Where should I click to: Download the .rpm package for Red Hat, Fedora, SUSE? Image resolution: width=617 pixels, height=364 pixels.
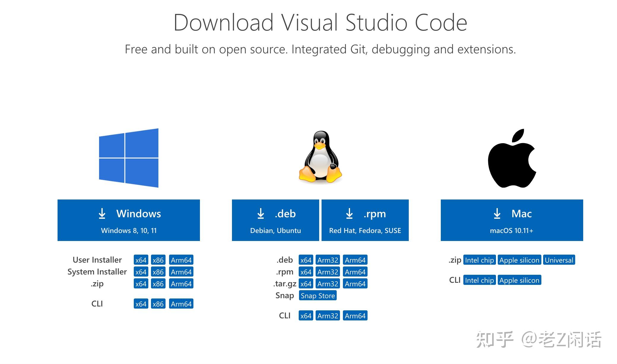click(365, 220)
